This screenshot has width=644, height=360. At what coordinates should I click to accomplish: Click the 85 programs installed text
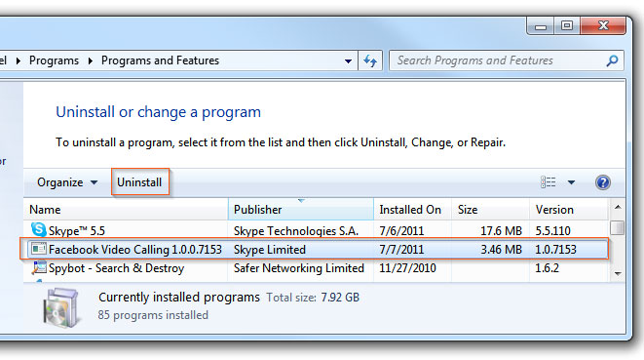click(153, 315)
